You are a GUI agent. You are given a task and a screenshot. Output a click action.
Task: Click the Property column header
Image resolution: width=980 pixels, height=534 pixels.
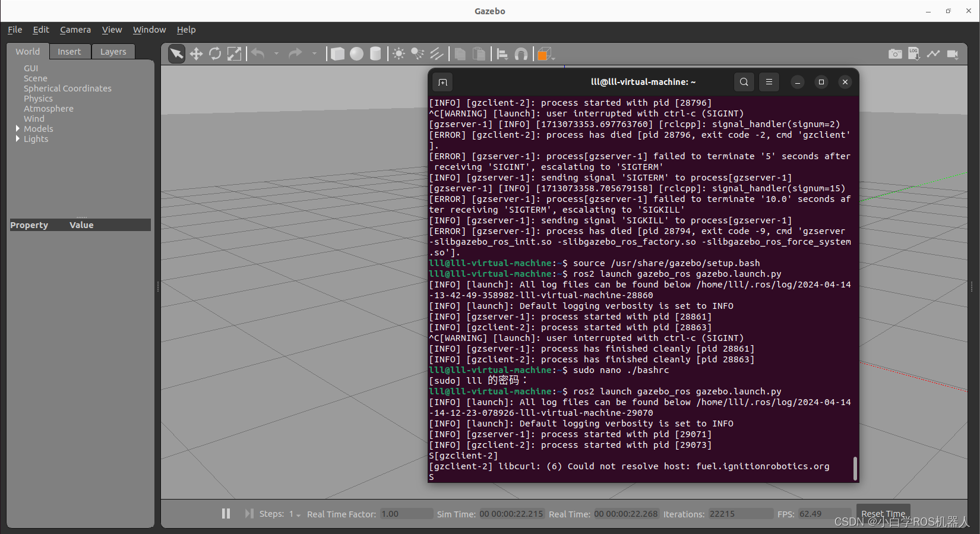coord(29,225)
